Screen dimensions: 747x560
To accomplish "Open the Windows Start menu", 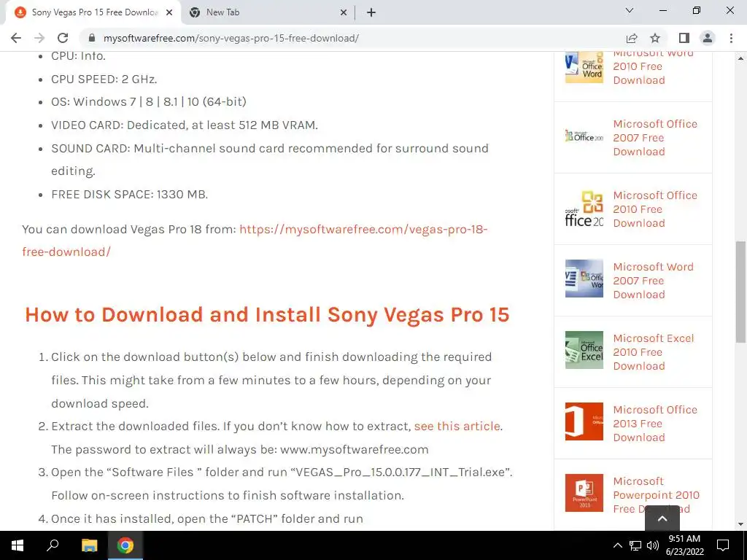I will (18, 545).
